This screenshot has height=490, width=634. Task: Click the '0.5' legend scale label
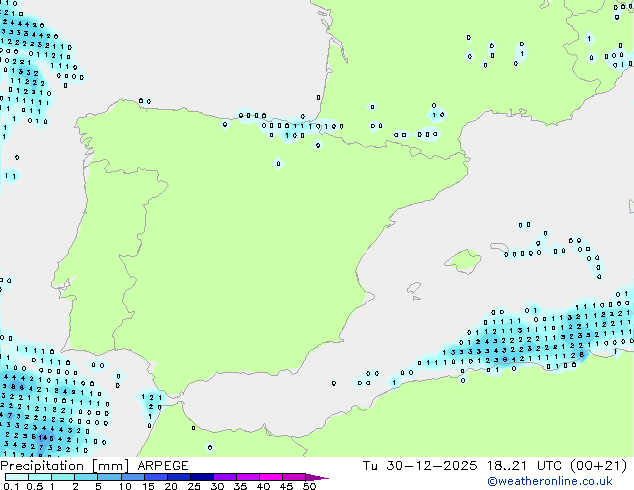pos(35,486)
